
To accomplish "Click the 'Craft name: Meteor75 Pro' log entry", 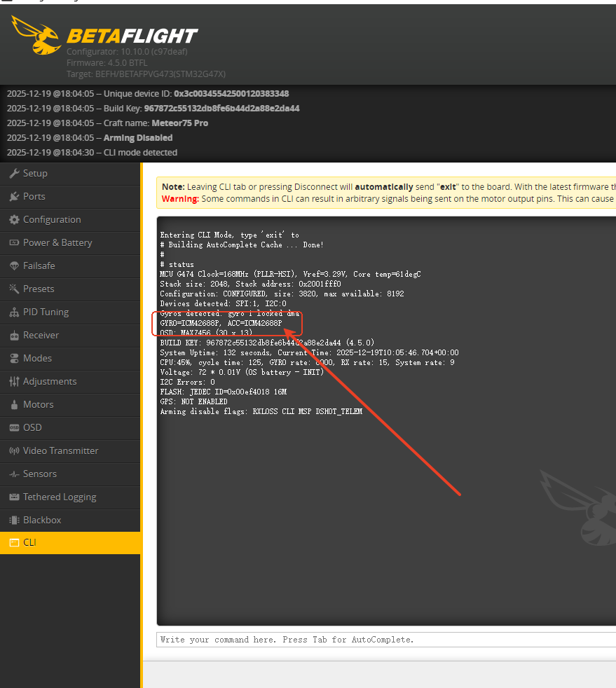I will (x=107, y=123).
